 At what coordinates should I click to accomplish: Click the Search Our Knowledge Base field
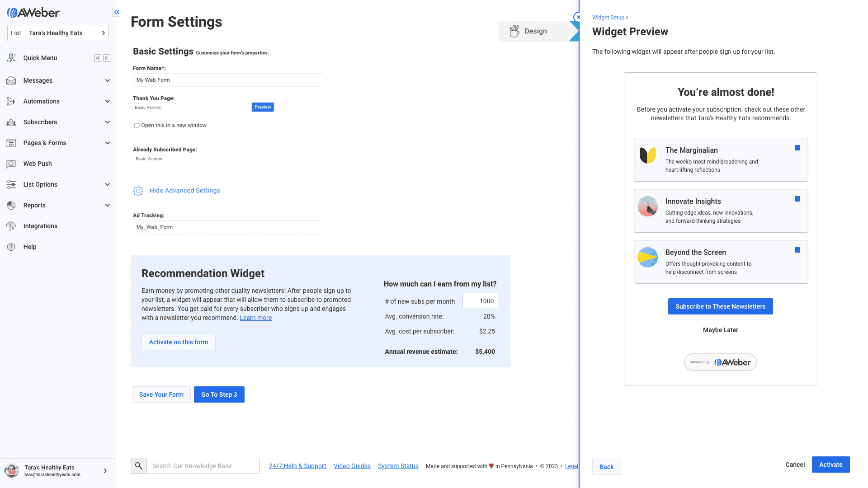(x=203, y=466)
